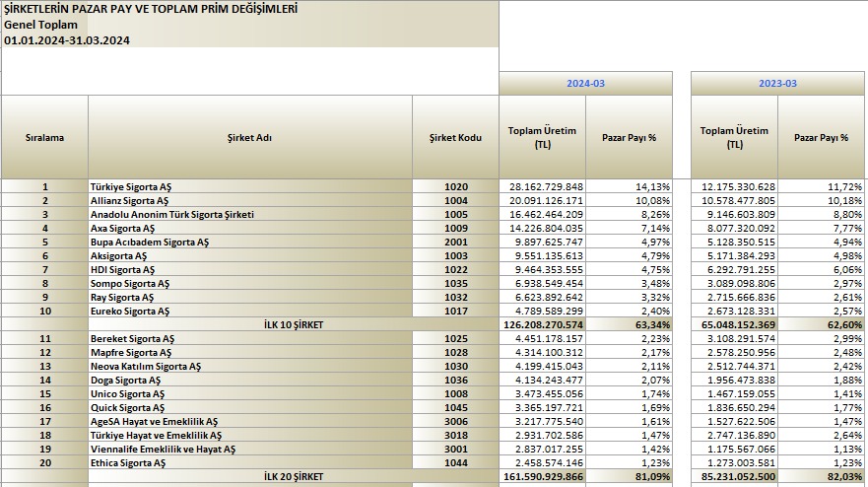Click the 'İLK 20 ŞİRKET' subtotal label
The height and width of the screenshot is (487, 868).
294,476
